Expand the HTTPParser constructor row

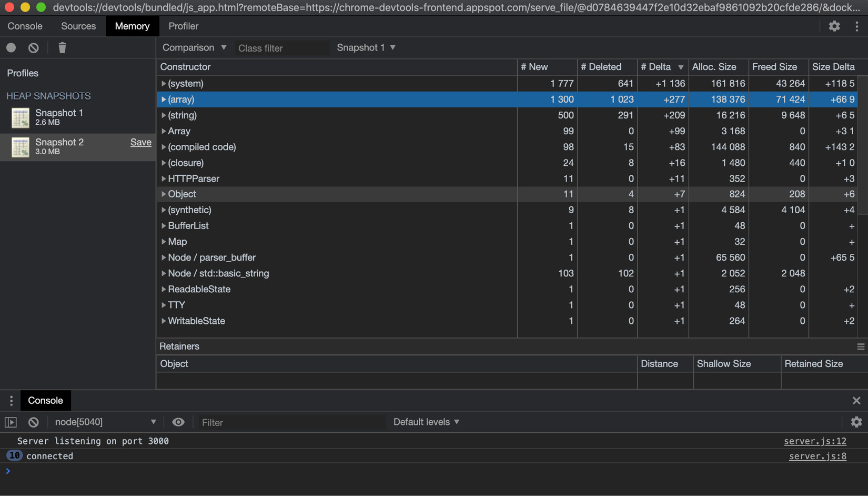pyautogui.click(x=164, y=178)
